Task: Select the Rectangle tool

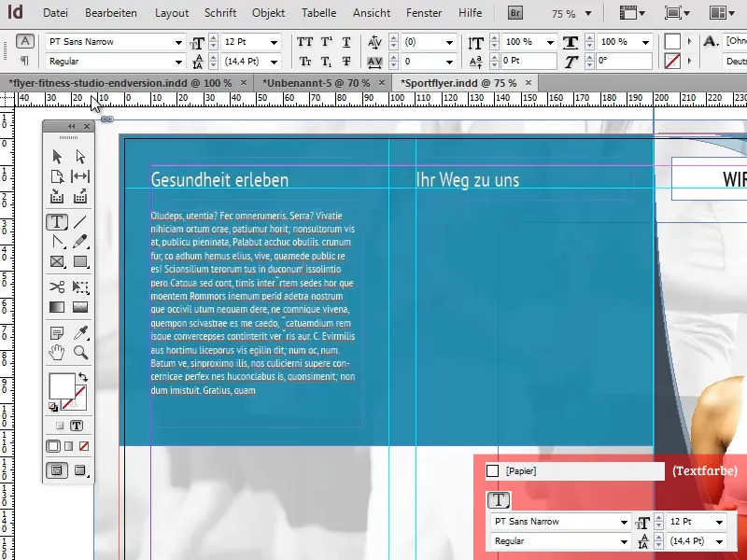Action: tap(80, 261)
